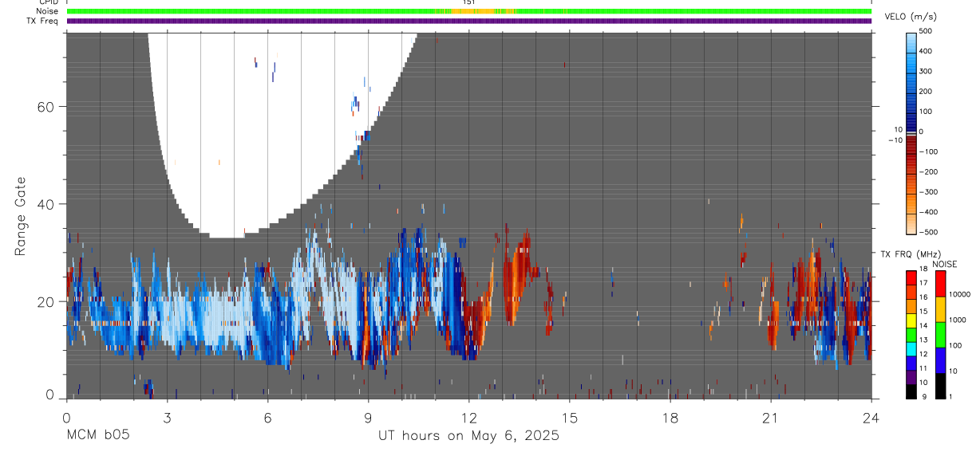The width and height of the screenshot is (980, 452).
Task: Click the 20 tick on Range Gate axis
Action: (x=46, y=301)
